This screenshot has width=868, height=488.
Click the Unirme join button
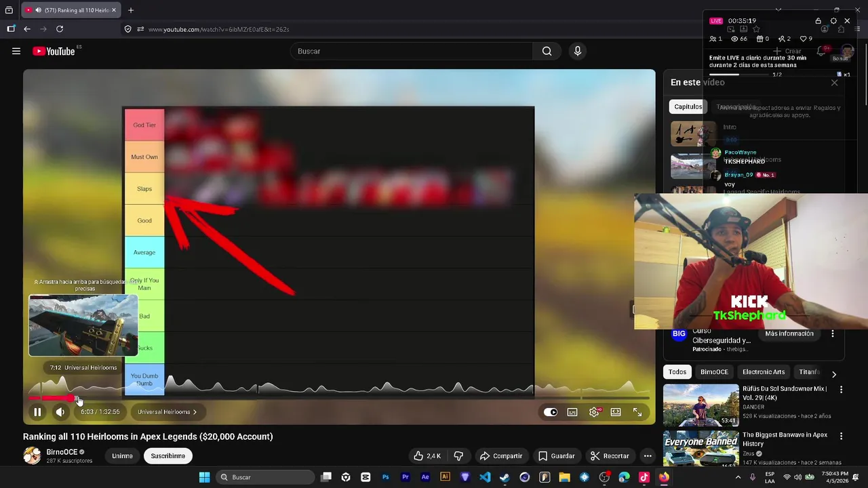(x=122, y=456)
